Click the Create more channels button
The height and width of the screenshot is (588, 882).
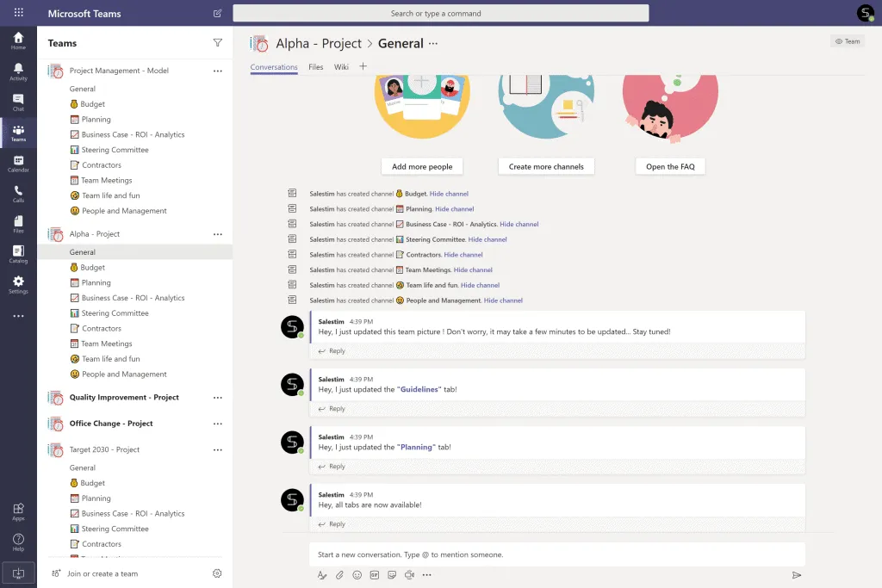(x=546, y=165)
